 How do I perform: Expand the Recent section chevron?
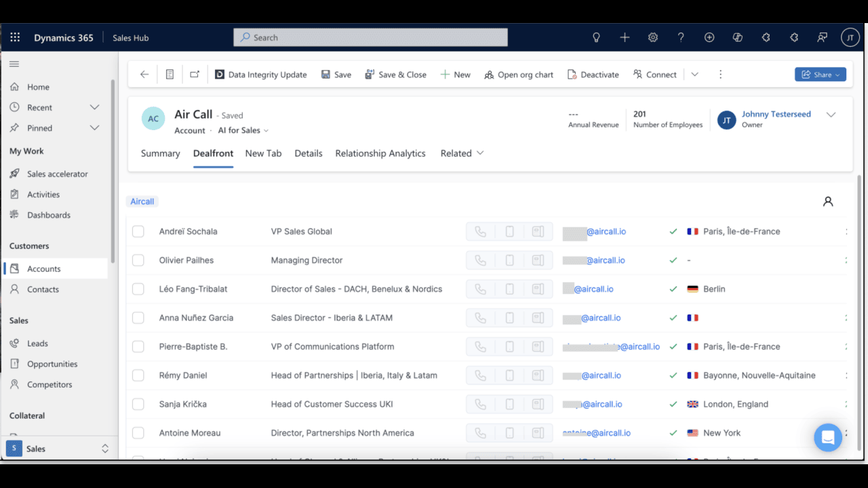click(x=94, y=107)
